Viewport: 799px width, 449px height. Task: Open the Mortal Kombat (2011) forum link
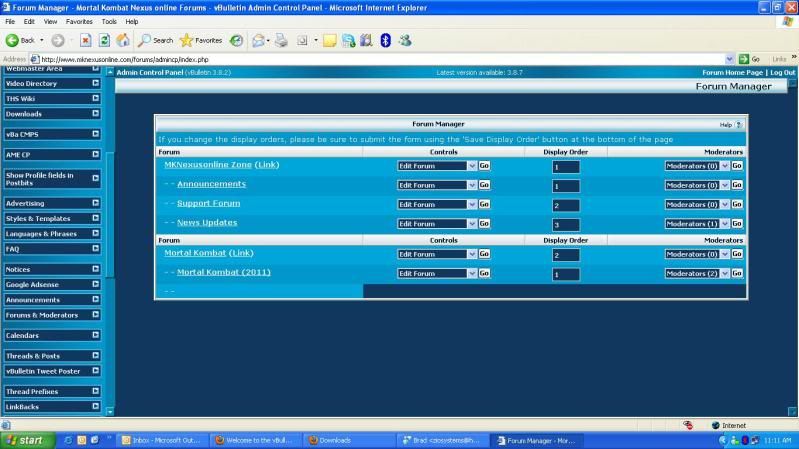[x=224, y=272]
